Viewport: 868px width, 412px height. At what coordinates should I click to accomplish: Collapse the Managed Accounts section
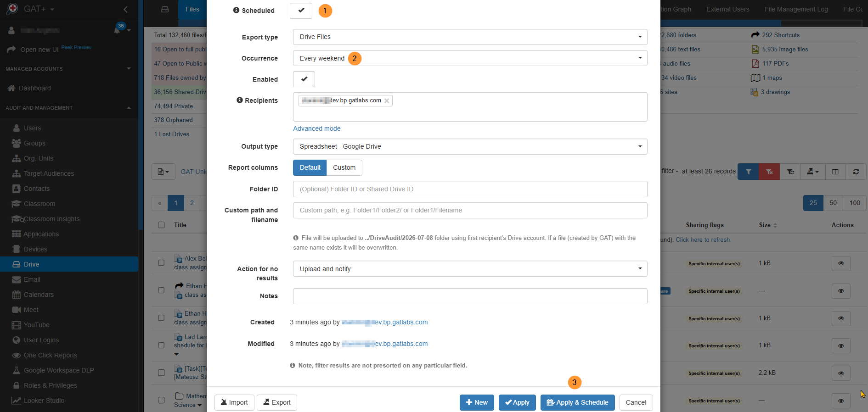tap(129, 68)
